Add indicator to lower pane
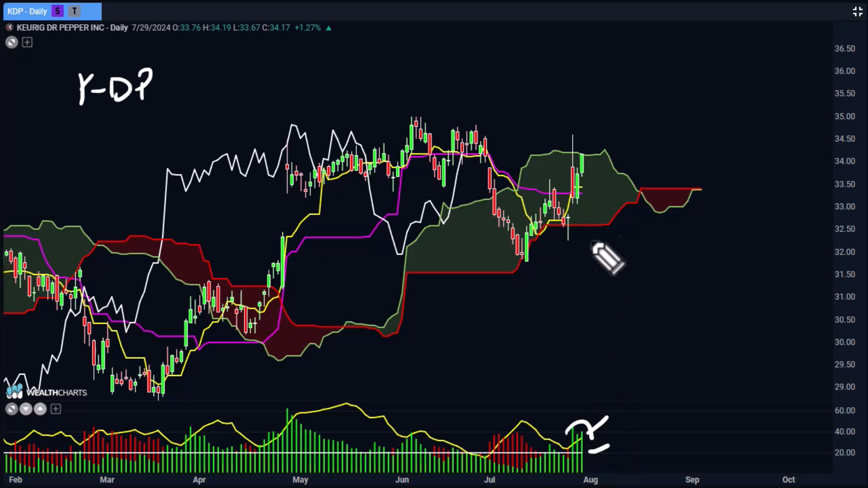868x488 pixels. point(56,409)
